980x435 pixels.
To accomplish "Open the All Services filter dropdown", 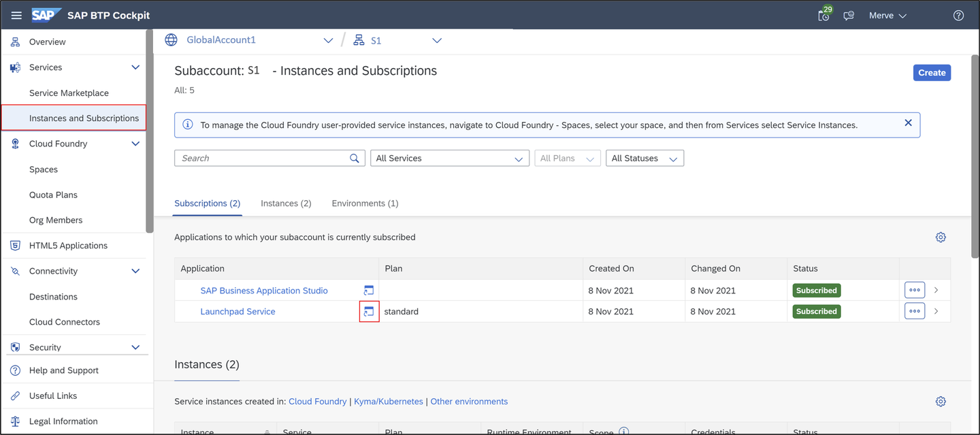I will click(x=450, y=159).
